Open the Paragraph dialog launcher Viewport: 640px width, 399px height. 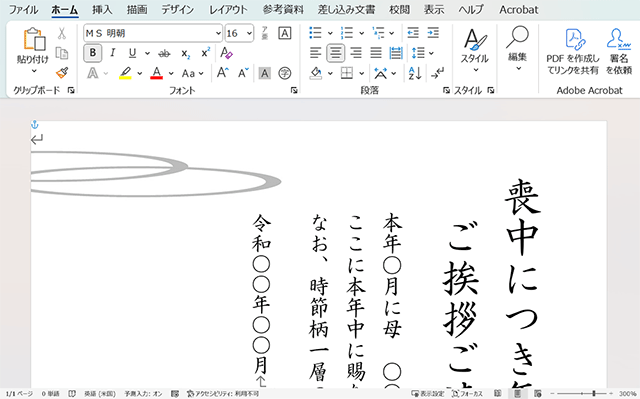[446, 90]
